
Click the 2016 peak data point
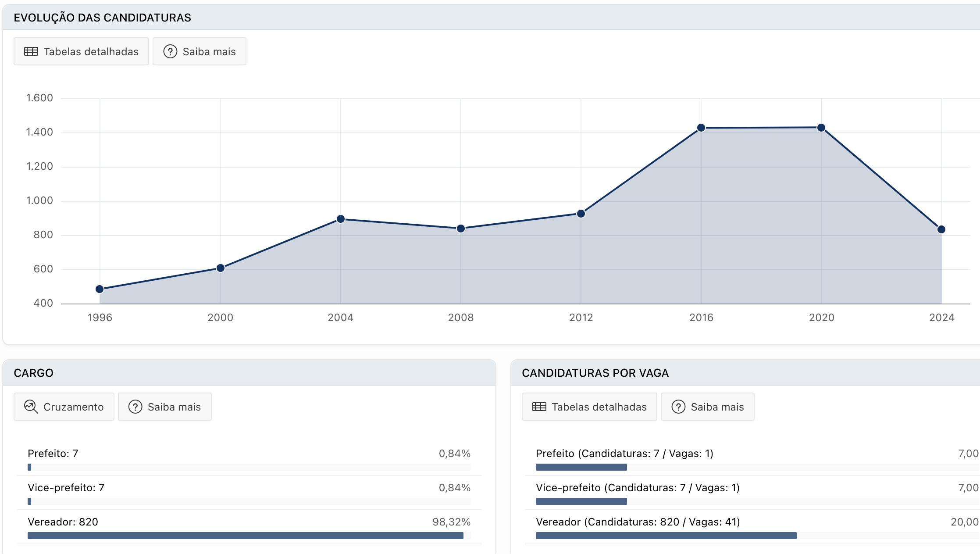tap(701, 128)
